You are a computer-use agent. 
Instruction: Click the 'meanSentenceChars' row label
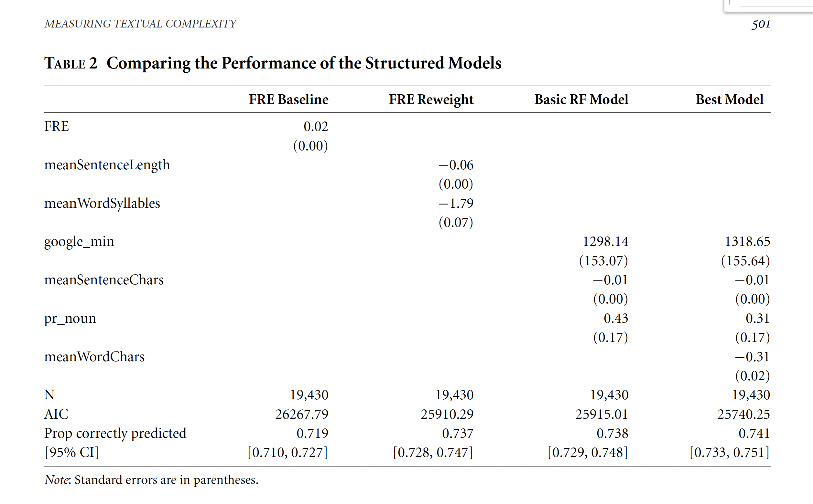(104, 280)
